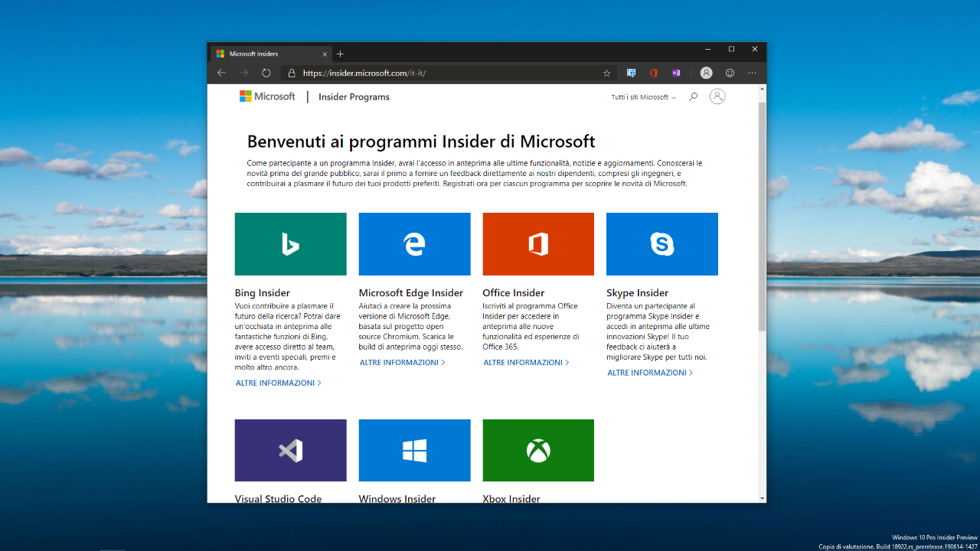This screenshot has height=551, width=980.
Task: Click Altre informazioni under Microsoft Edge Insider
Action: (403, 362)
